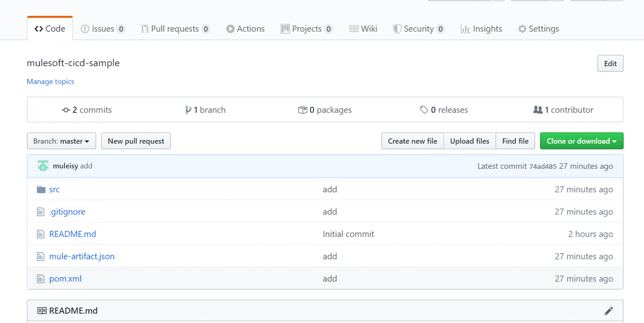This screenshot has height=323, width=644.
Task: Open Actions via the play circle icon
Action: (231, 28)
